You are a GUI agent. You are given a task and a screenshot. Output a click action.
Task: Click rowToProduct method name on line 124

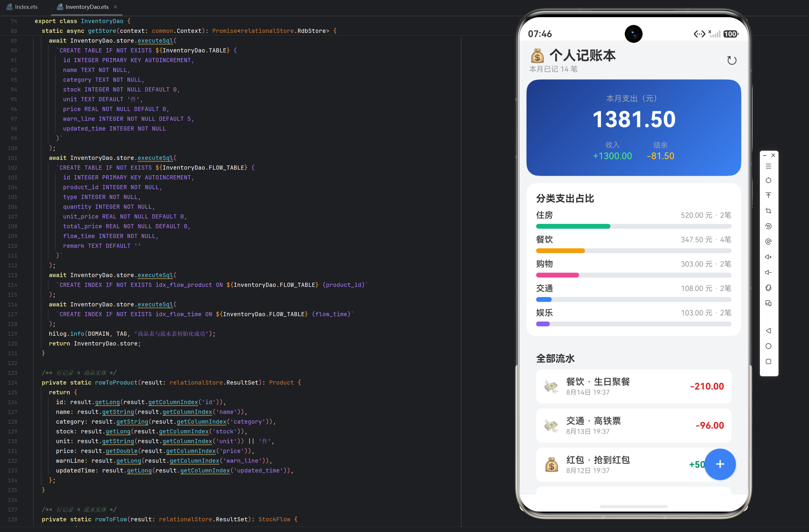(x=116, y=383)
